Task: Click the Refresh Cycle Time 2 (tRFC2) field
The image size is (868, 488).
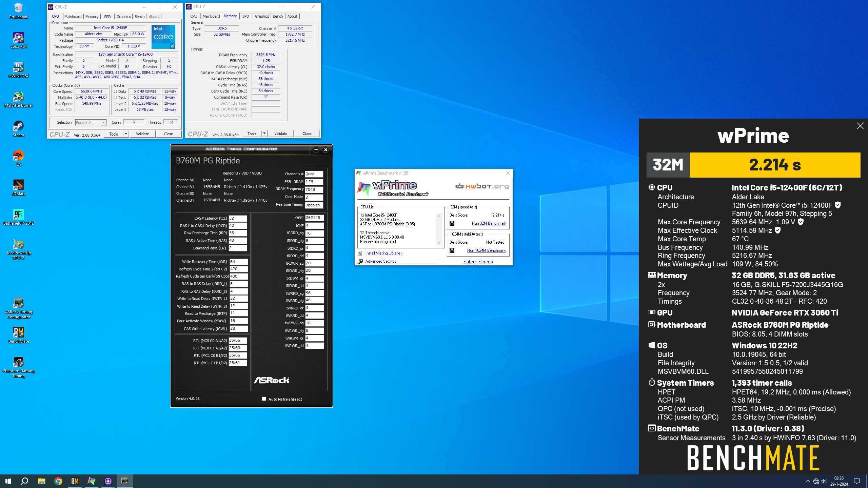Action: click(x=239, y=269)
